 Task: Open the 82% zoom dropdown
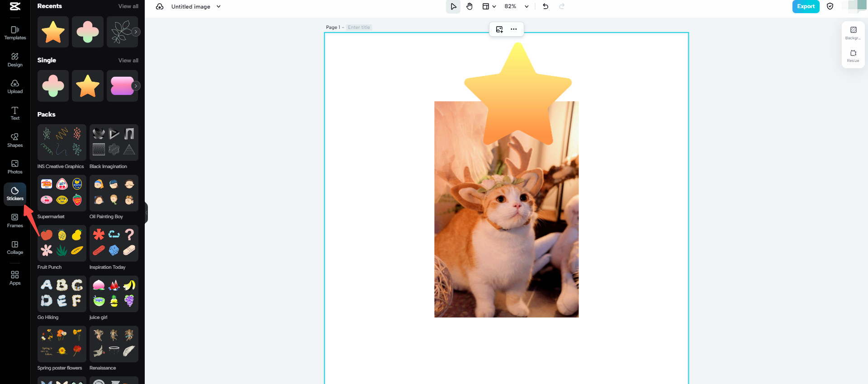[x=516, y=6]
